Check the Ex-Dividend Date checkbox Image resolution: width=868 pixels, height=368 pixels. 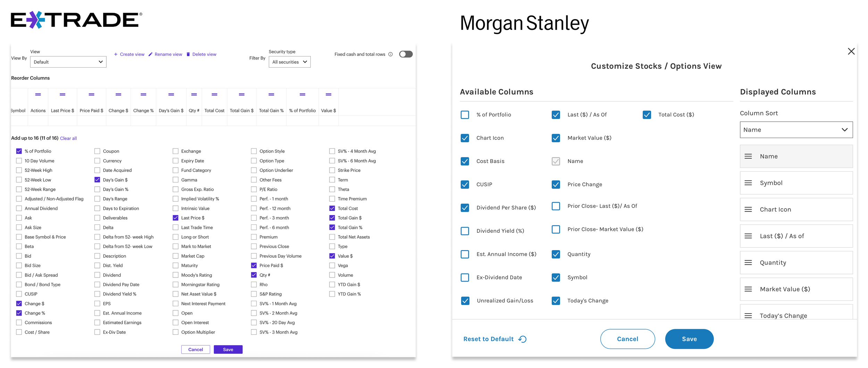pyautogui.click(x=465, y=277)
